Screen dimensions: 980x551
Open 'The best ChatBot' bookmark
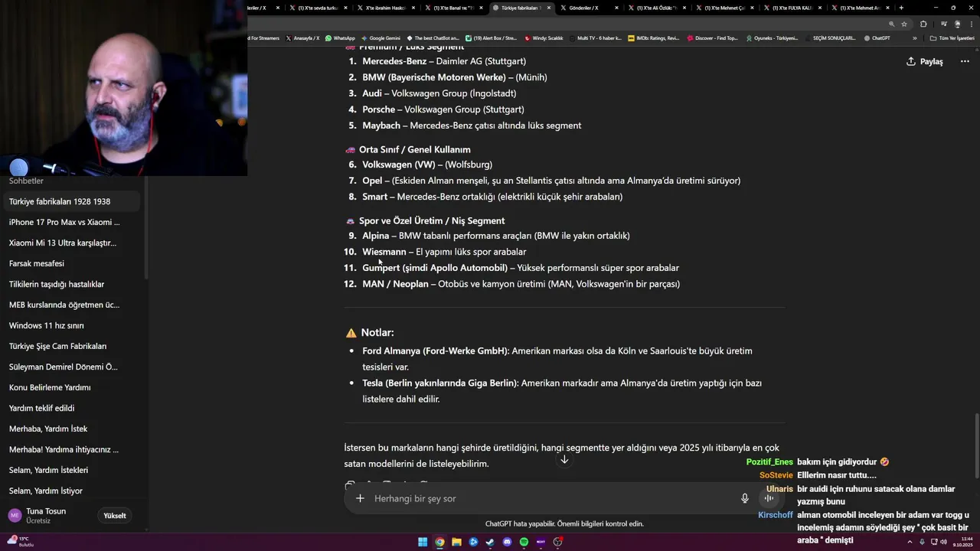tap(433, 37)
